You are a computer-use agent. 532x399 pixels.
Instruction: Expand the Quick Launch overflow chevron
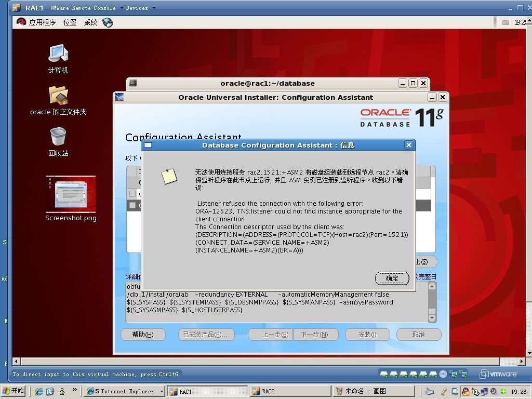[75, 390]
